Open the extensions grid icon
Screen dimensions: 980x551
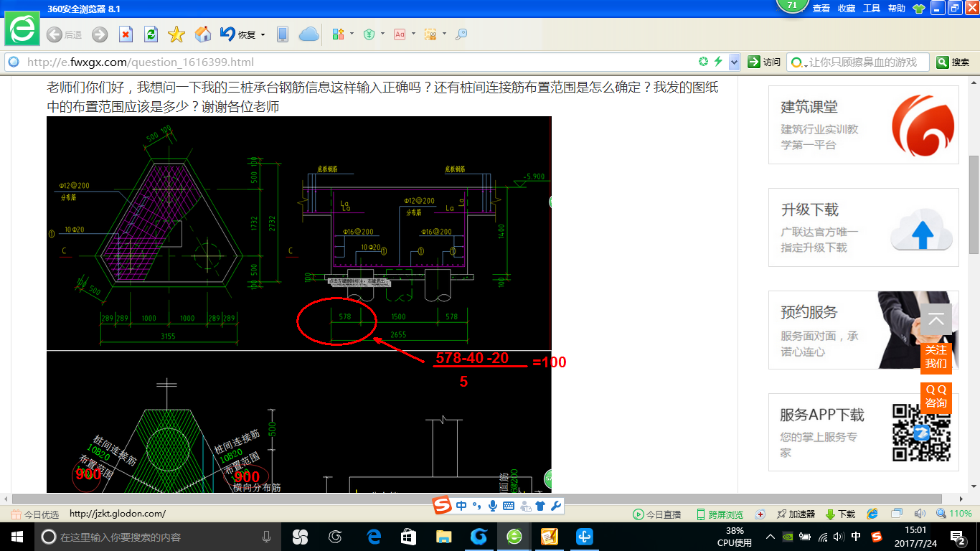tap(339, 34)
